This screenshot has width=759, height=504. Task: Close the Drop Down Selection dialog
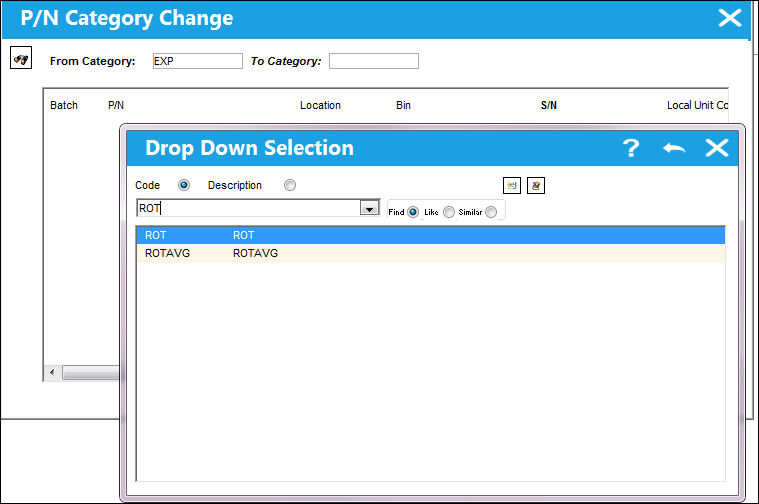pyautogui.click(x=716, y=148)
